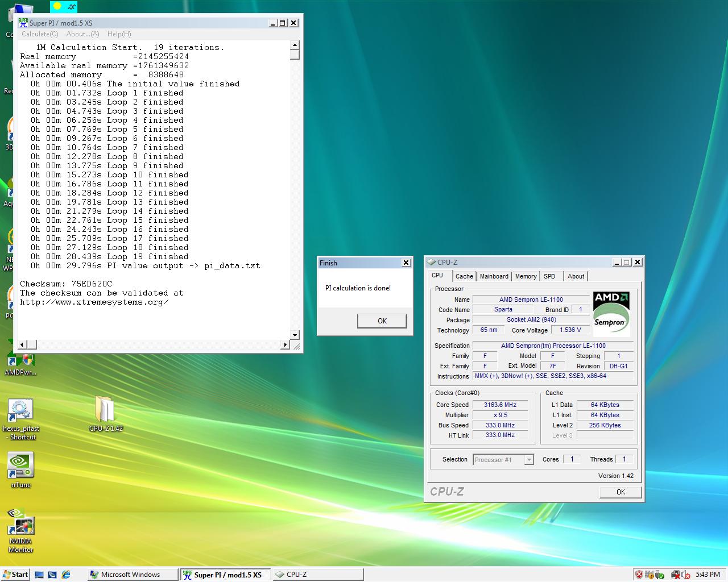The width and height of the screenshot is (728, 582).
Task: Open the CPU-Z 1.42 folder icon
Action: (x=105, y=413)
